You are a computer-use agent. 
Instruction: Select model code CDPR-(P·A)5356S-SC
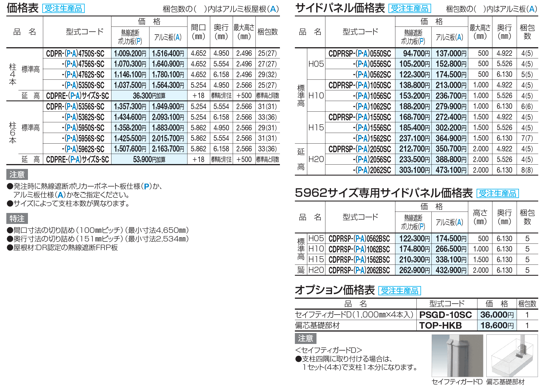(x=75, y=107)
